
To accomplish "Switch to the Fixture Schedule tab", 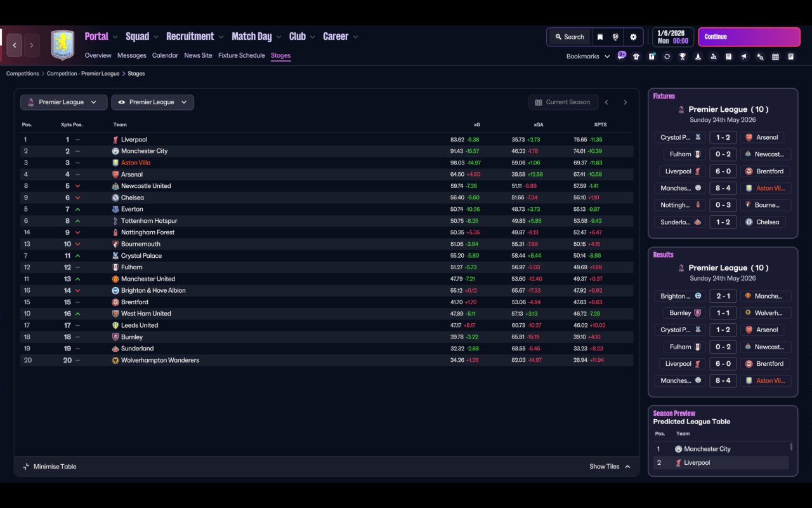I will pyautogui.click(x=242, y=56).
